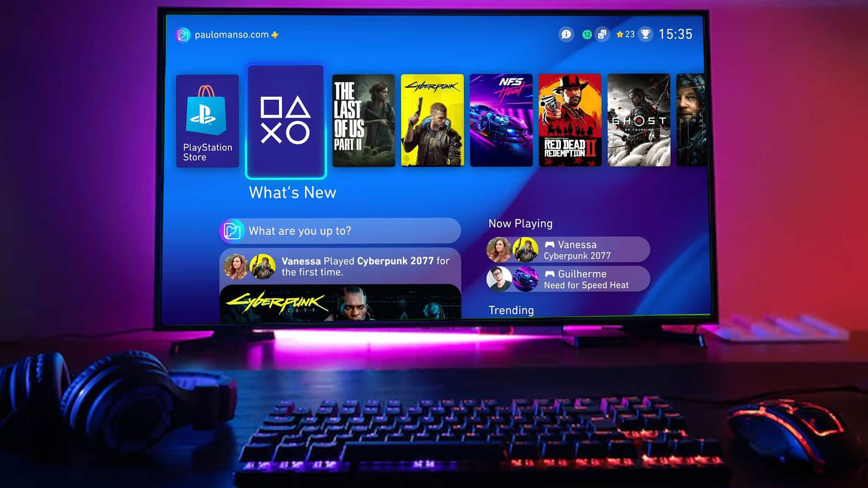Open the What are you up to input field
Screen dimensions: 868x488
click(340, 230)
